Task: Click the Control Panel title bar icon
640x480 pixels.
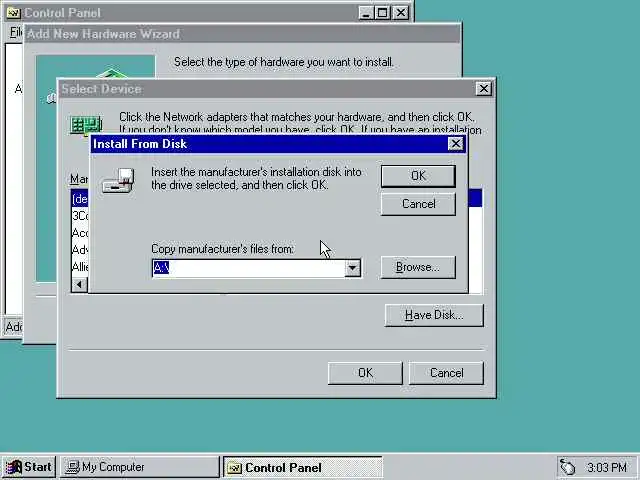Action: 13,13
